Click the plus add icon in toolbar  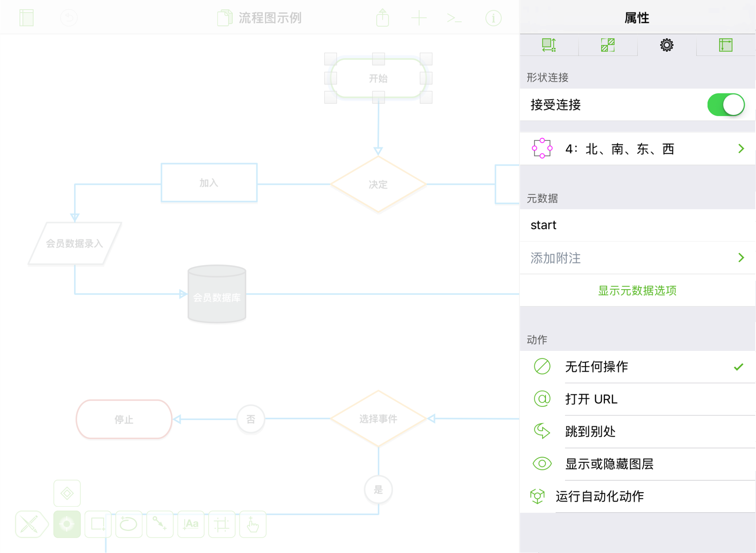click(x=419, y=18)
